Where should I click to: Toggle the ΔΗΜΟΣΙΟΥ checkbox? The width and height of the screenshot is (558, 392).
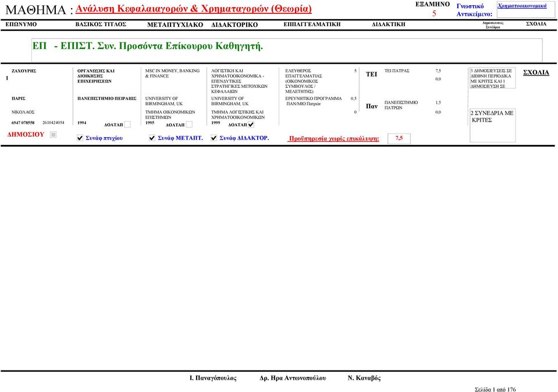click(54, 134)
